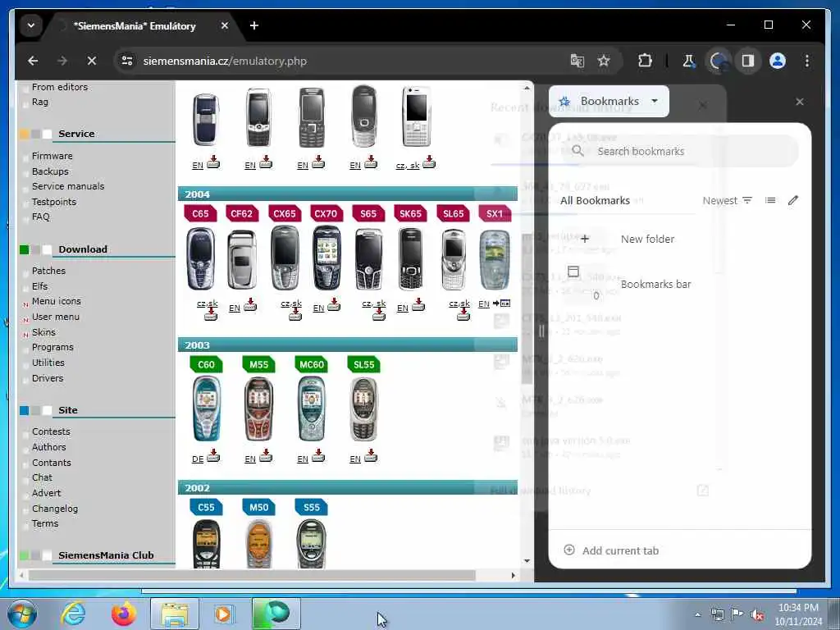Show hidden system tray icons

pyautogui.click(x=697, y=614)
